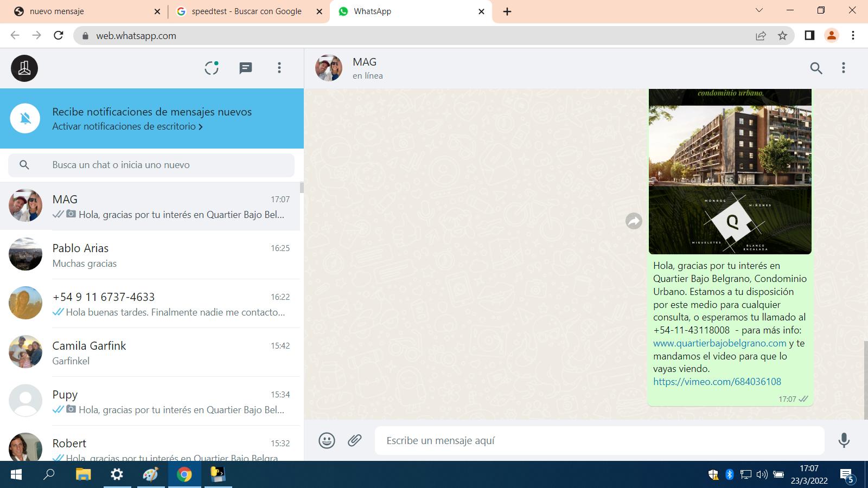Open the Windows Start menu

(16, 474)
